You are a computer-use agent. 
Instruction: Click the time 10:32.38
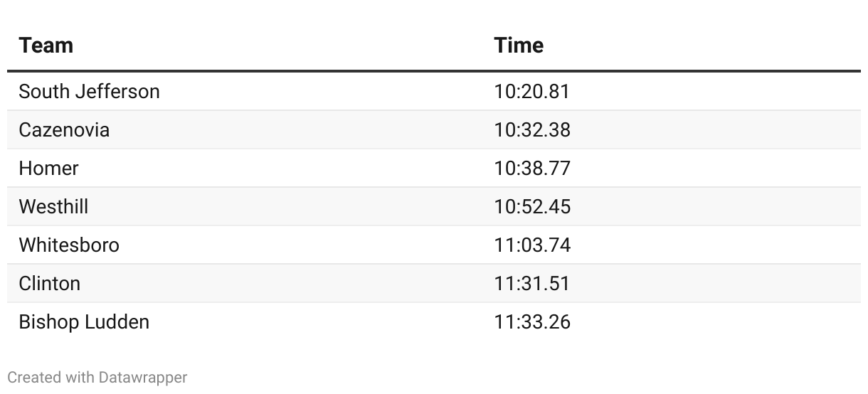(x=532, y=130)
